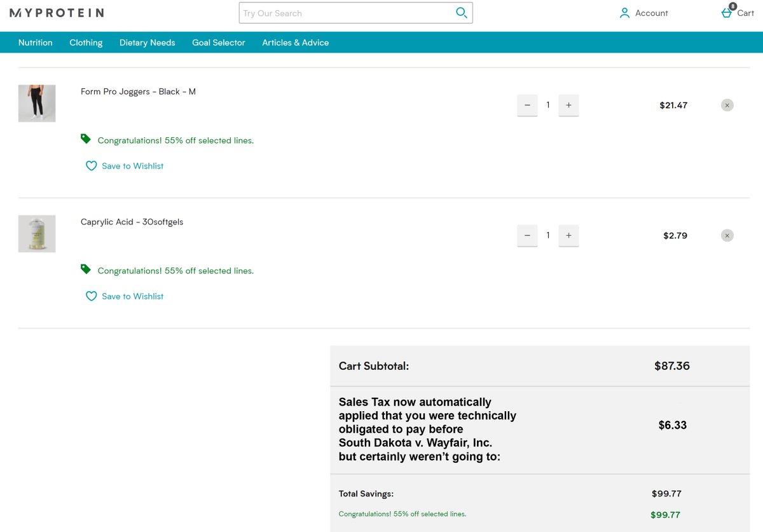Open the Articles & Advice menu

[x=296, y=43]
